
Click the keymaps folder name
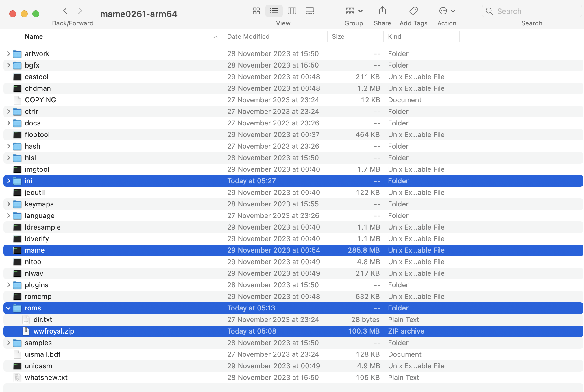coord(39,204)
